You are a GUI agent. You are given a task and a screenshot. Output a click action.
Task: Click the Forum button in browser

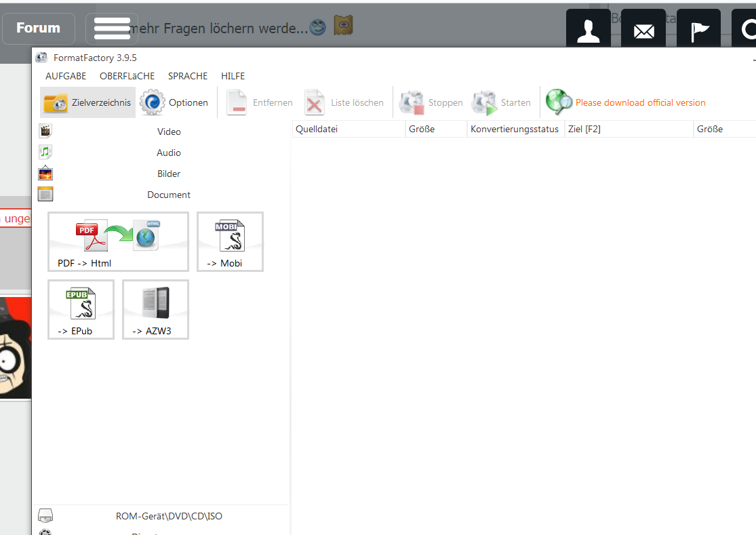click(39, 28)
